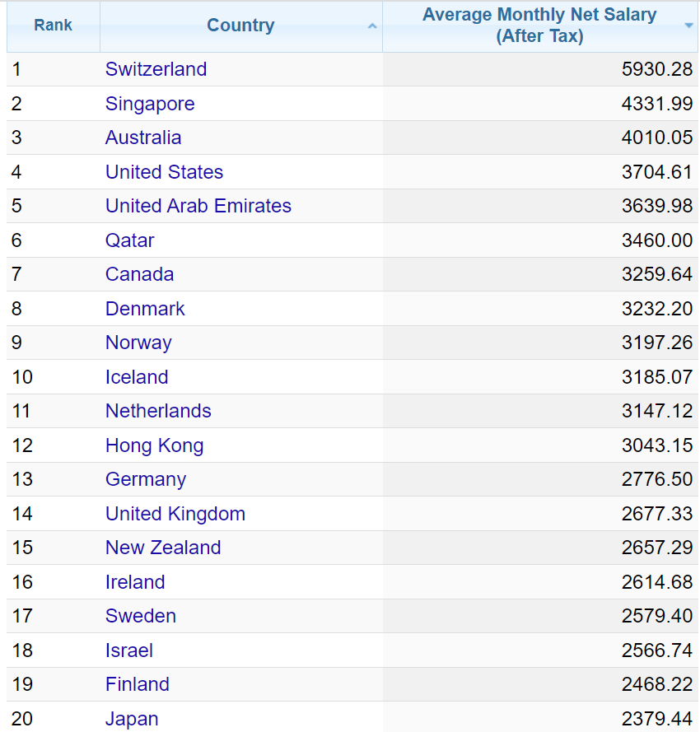Click the salary column descending sort arrow
This screenshot has width=700, height=732.
[x=688, y=26]
